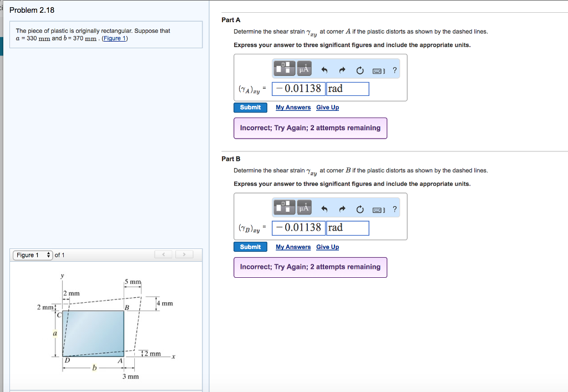This screenshot has height=392, width=568.
Task: Click the help question mark in Part A
Action: [x=394, y=70]
